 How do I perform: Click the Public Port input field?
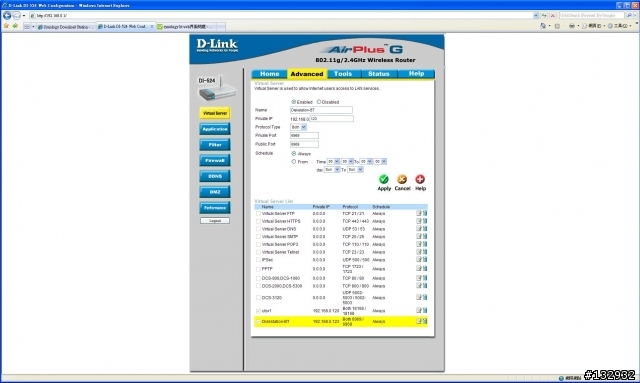304,144
